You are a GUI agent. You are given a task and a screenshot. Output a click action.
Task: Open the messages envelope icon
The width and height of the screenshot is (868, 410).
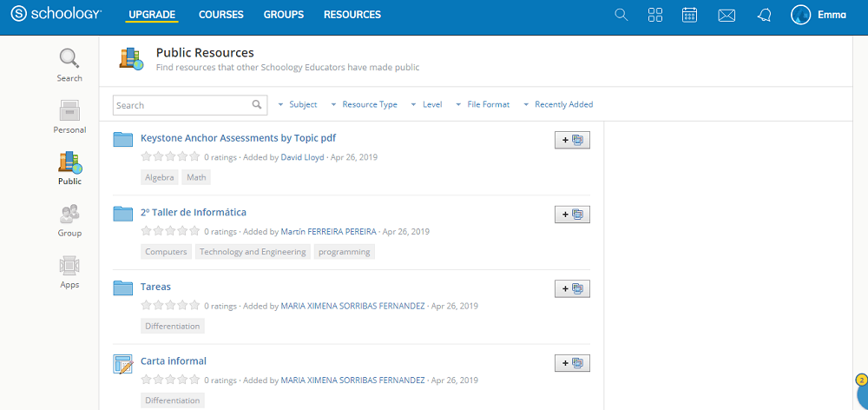coord(727,15)
